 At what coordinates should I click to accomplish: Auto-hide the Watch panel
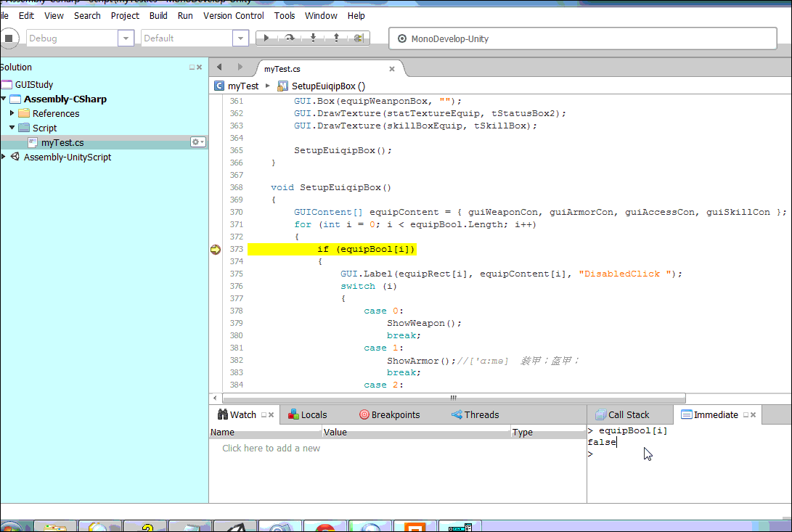coord(264,415)
